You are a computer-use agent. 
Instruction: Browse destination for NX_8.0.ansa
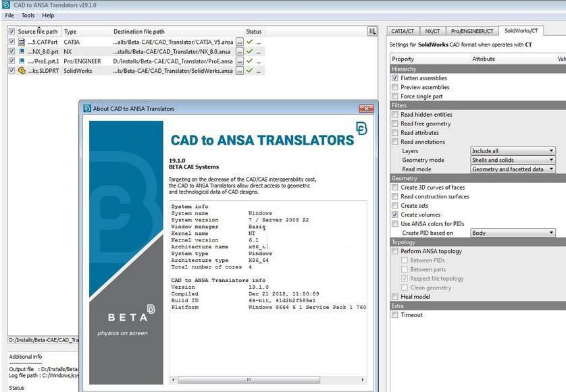240,51
